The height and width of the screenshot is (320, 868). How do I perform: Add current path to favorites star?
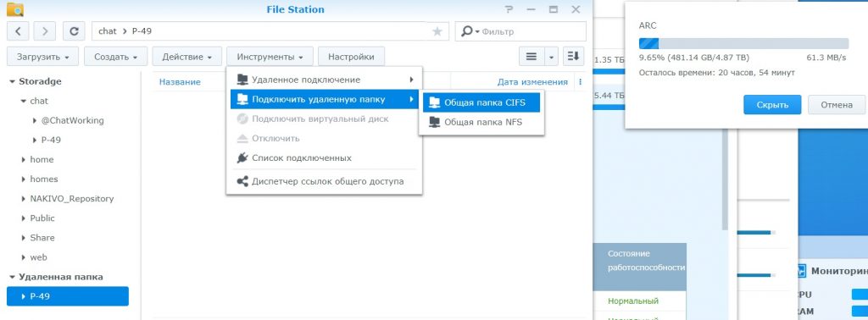(x=437, y=31)
